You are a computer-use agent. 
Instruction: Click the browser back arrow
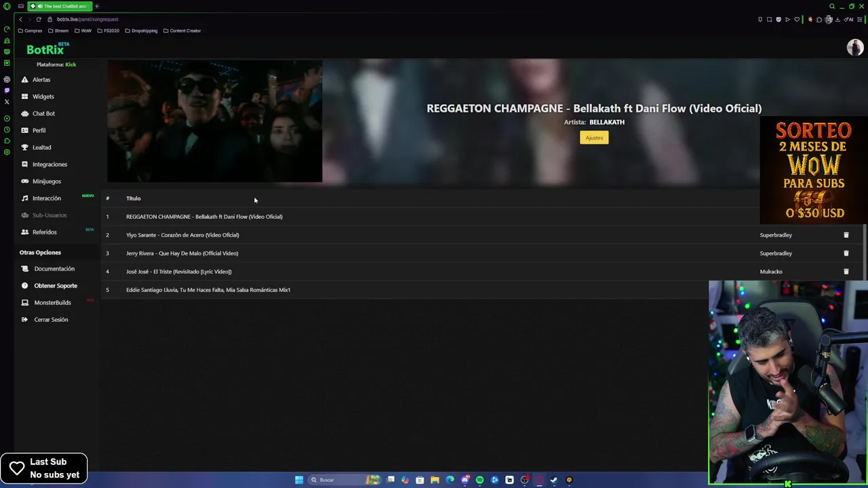pos(20,19)
